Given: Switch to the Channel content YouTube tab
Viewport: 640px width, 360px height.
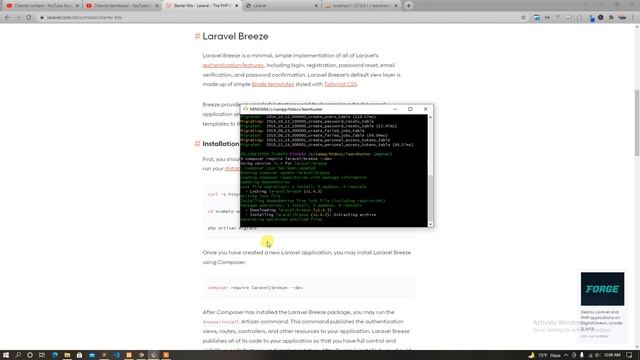Looking at the screenshot, I should point(42,6).
